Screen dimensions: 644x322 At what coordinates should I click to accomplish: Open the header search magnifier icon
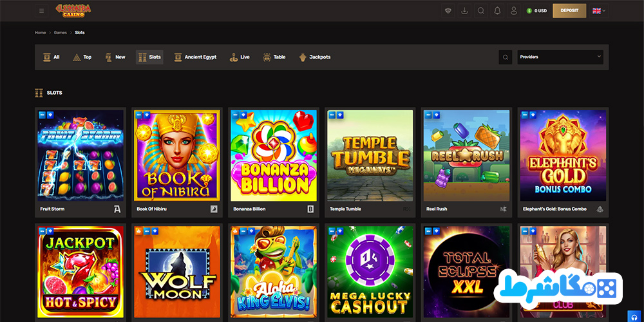481,11
